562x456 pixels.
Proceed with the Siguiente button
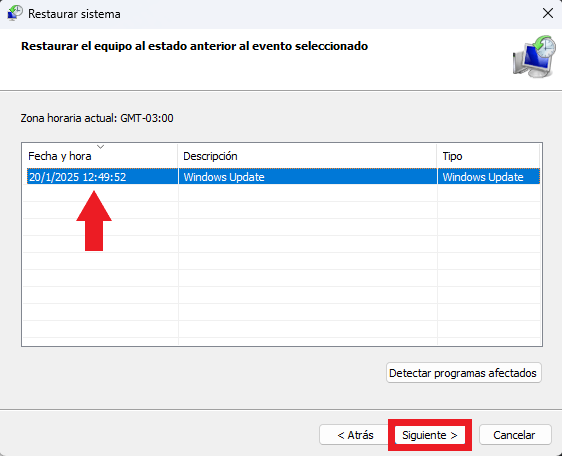430,435
